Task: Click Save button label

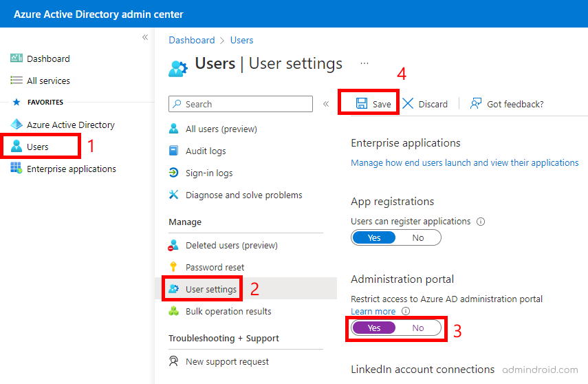Action: pos(382,105)
